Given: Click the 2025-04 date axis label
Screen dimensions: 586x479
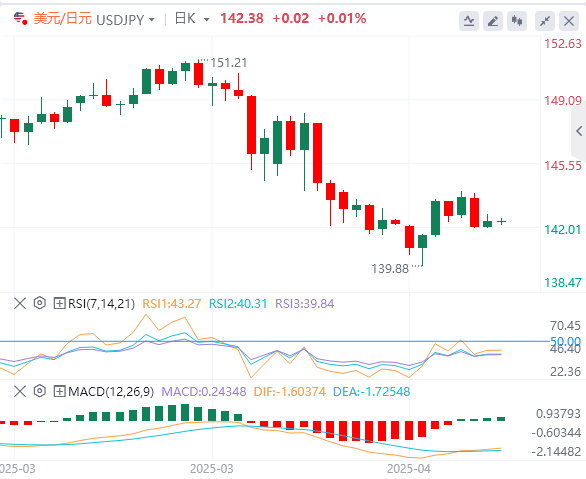Looking at the screenshot, I should (x=408, y=469).
